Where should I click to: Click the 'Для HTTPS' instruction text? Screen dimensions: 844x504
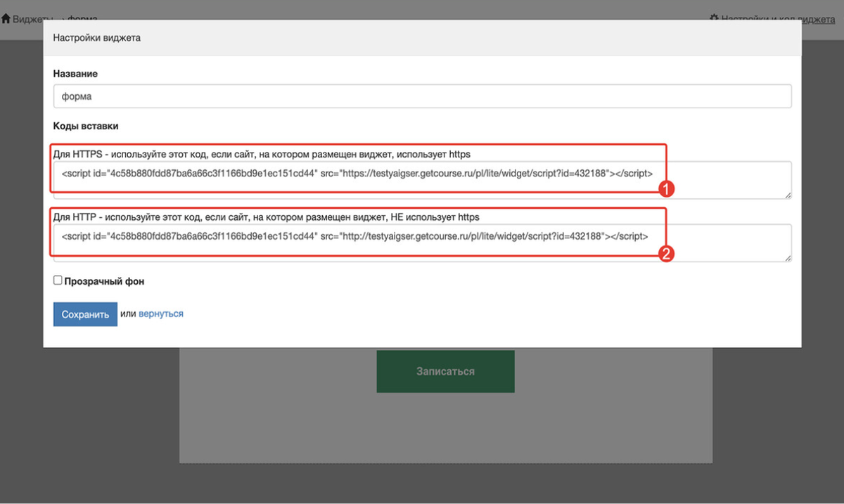[262, 154]
